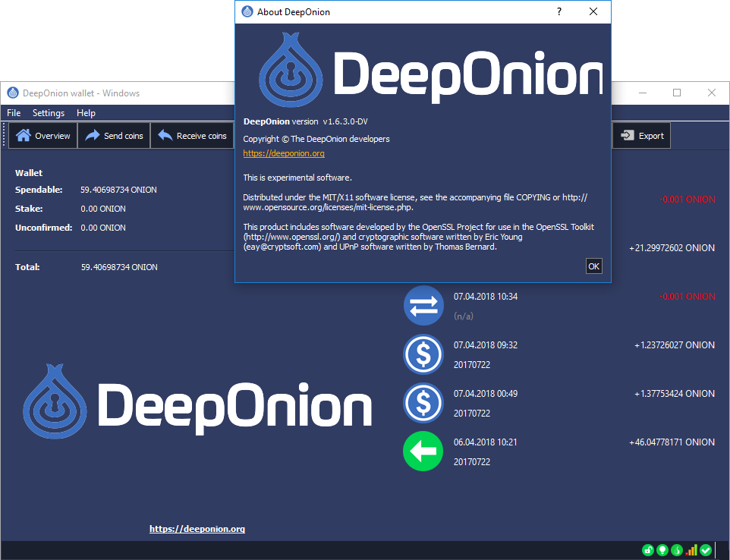The height and width of the screenshot is (560, 730).
Task: Click OK in the About DeepOnion dialog
Action: [593, 266]
